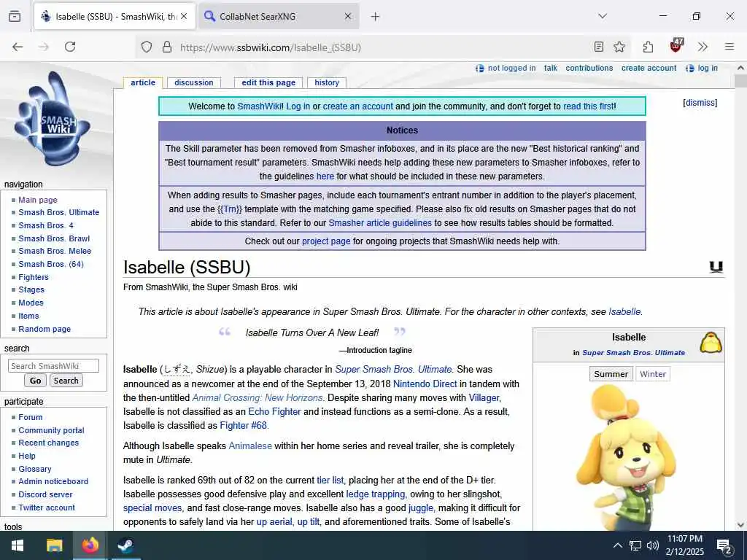The width and height of the screenshot is (747, 560).
Task: Show hidden system tray icons
Action: 617,545
